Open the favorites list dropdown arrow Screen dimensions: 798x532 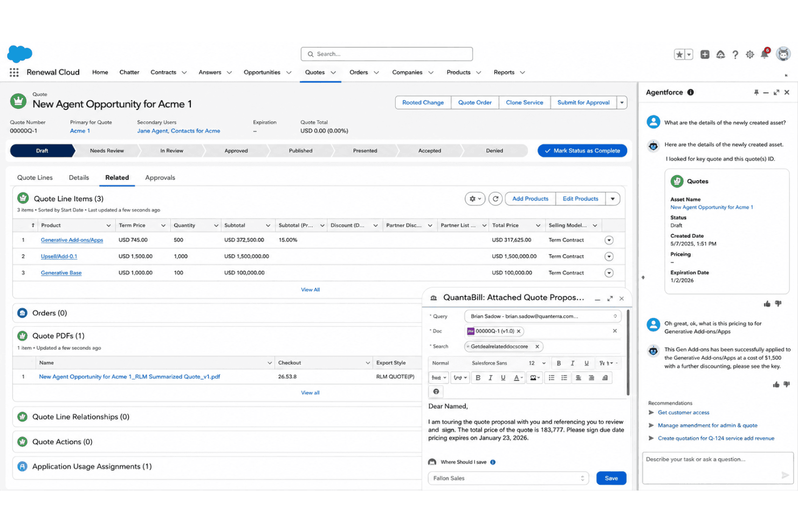[x=689, y=54]
